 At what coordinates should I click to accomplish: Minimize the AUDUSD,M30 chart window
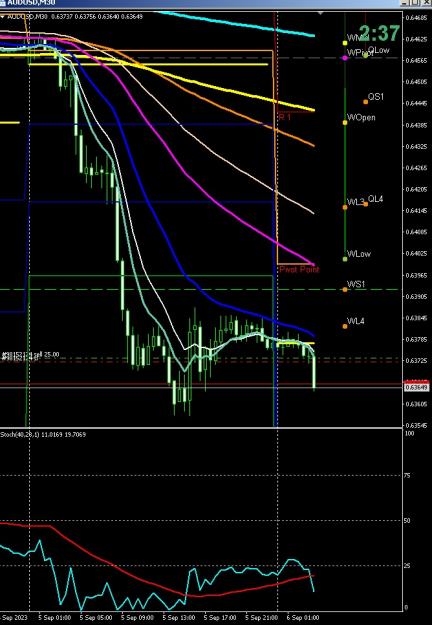click(405, 3)
